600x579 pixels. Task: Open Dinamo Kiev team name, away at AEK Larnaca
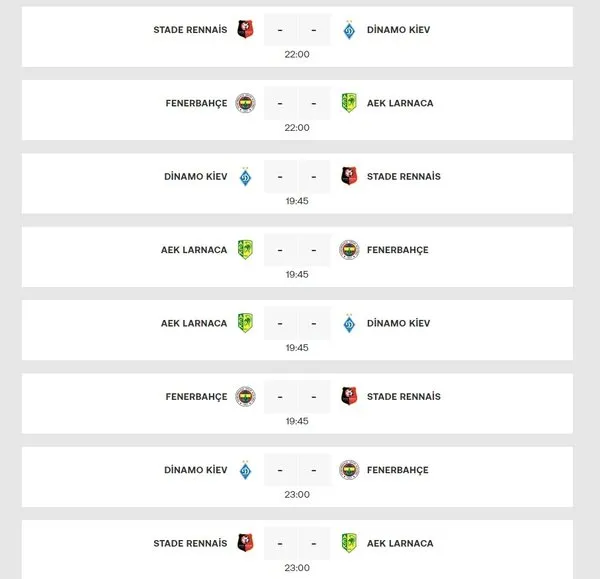coord(398,323)
